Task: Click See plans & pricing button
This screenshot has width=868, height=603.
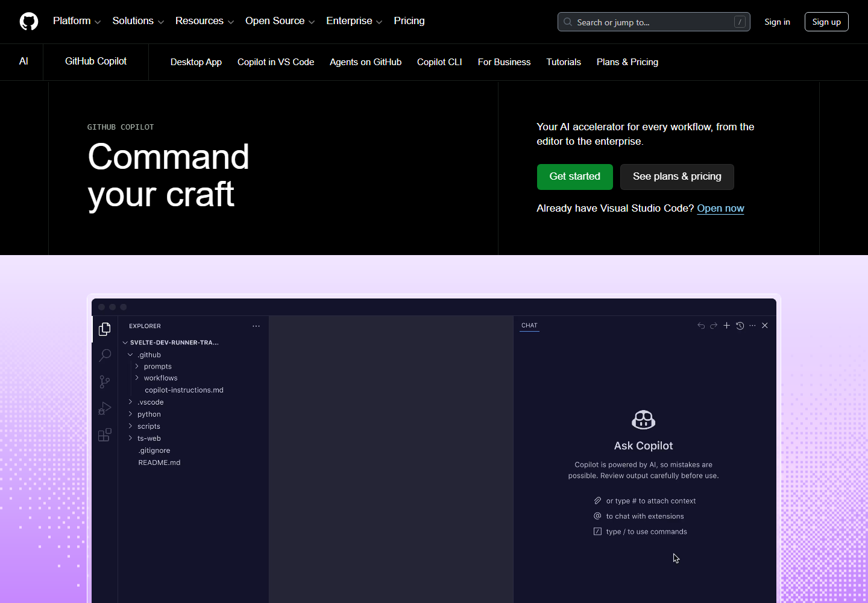Action: click(677, 177)
